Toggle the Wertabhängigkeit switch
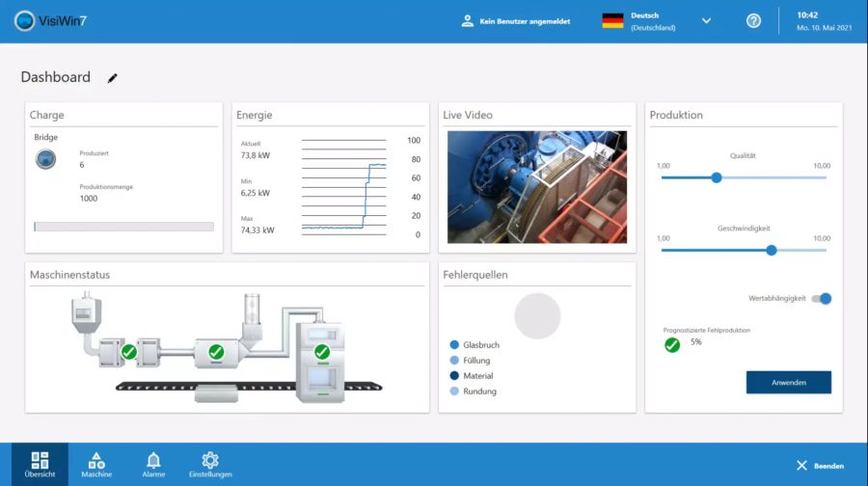Viewport: 868px width, 486px height. 822,298
